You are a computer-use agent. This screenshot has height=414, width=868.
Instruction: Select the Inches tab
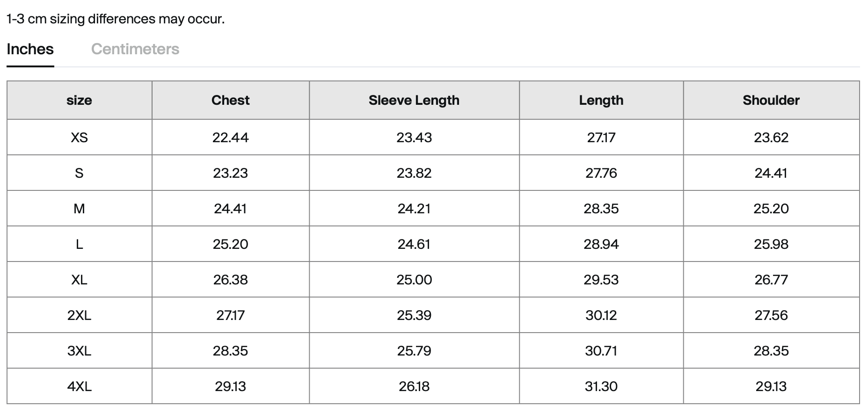tap(30, 49)
